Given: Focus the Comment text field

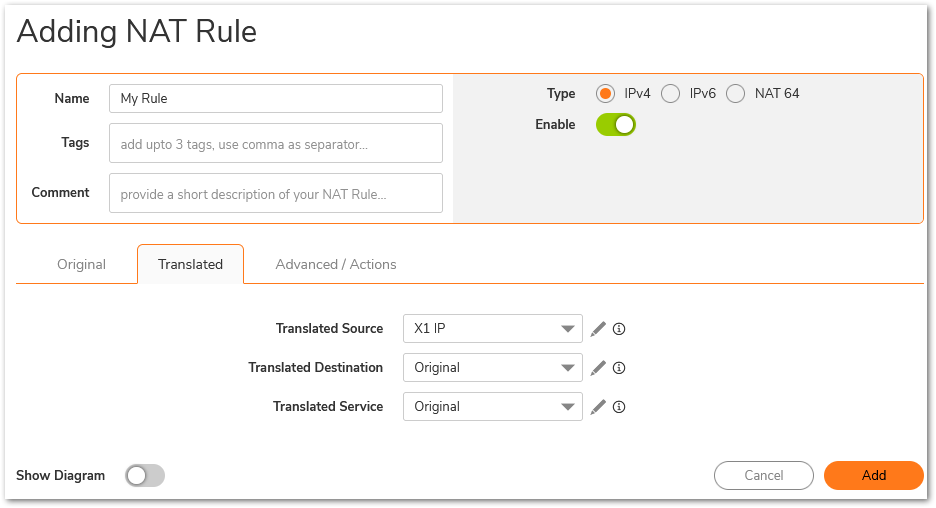Looking at the screenshot, I should (275, 194).
